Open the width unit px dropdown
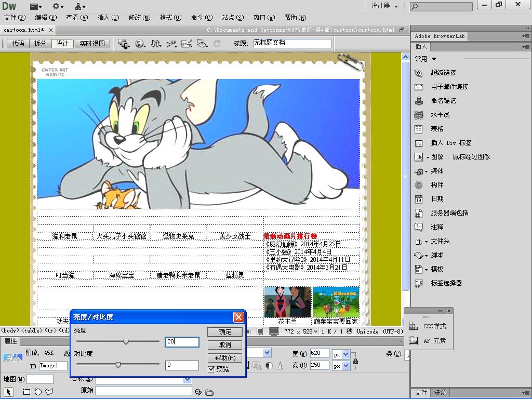Viewport: 532px width, 399px height. [x=345, y=354]
